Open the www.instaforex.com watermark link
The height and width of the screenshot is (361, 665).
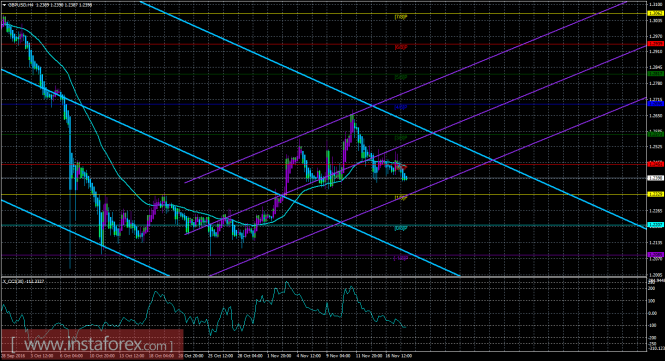(92, 344)
